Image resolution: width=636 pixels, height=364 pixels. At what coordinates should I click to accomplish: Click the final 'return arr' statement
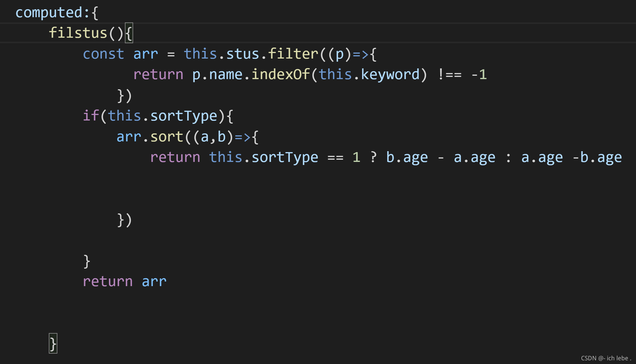click(x=125, y=282)
